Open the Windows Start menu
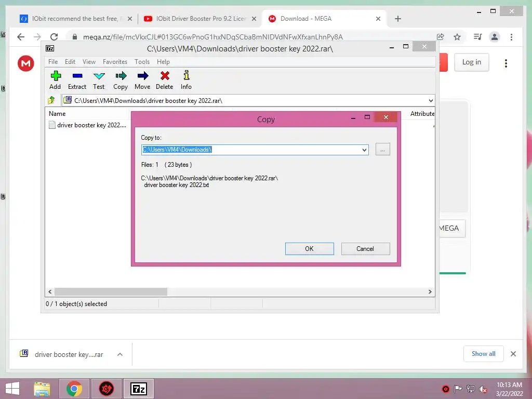532x399 pixels. (12, 389)
